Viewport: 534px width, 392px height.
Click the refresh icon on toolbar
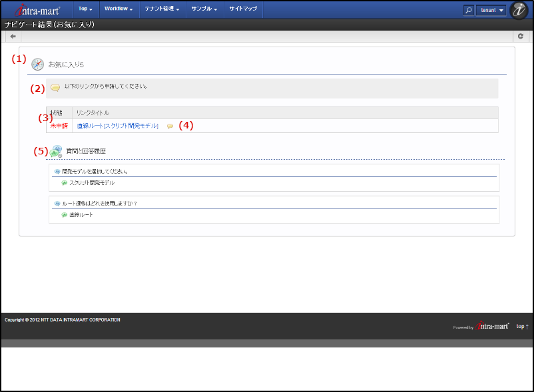[521, 37]
